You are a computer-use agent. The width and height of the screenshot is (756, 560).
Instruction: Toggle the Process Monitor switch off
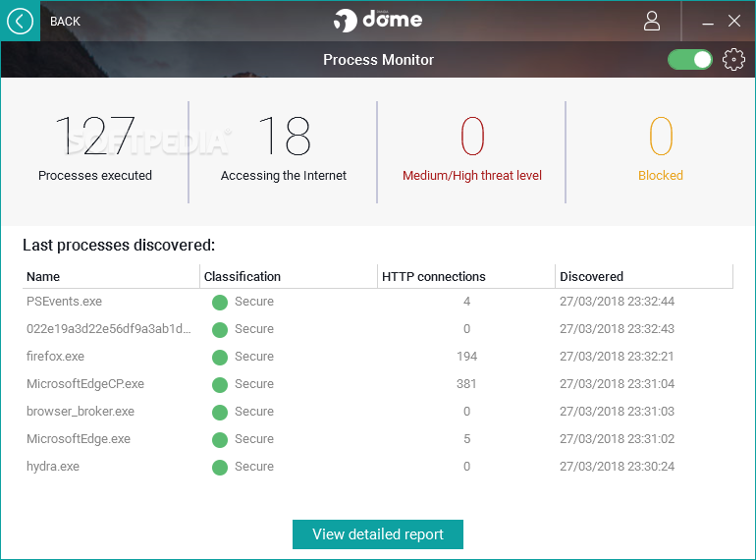[x=690, y=60]
